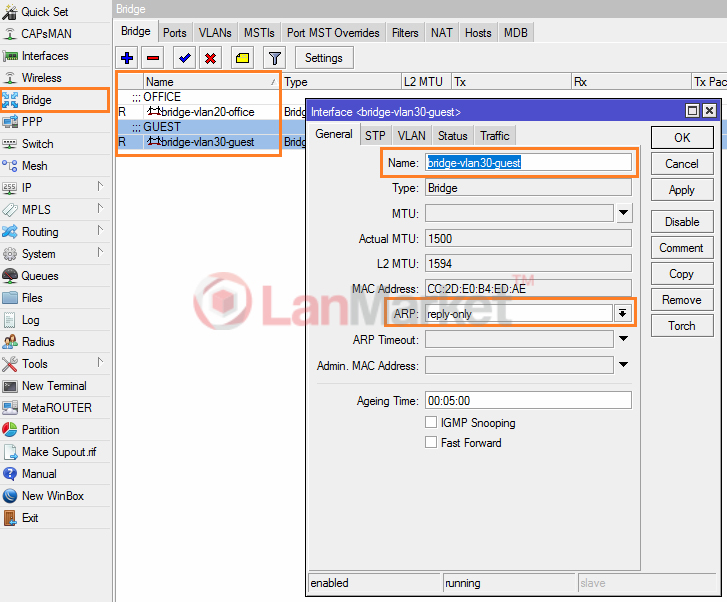The width and height of the screenshot is (727, 602).
Task: Open Wireless from the sidebar
Action: click(x=41, y=78)
